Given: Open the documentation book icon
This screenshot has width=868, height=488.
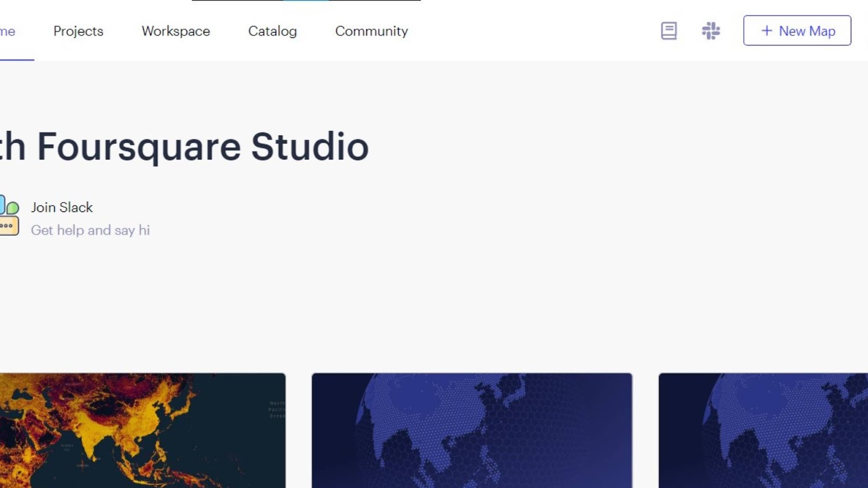Looking at the screenshot, I should [668, 31].
